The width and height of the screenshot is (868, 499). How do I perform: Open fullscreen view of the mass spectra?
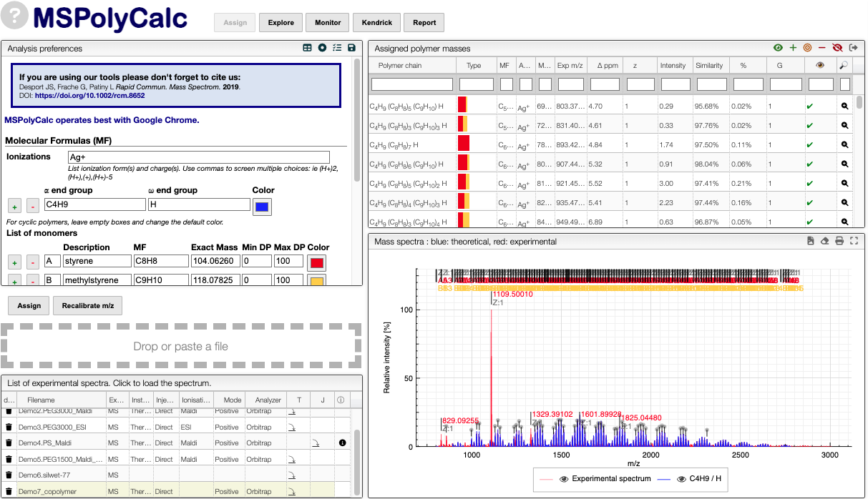[854, 241]
